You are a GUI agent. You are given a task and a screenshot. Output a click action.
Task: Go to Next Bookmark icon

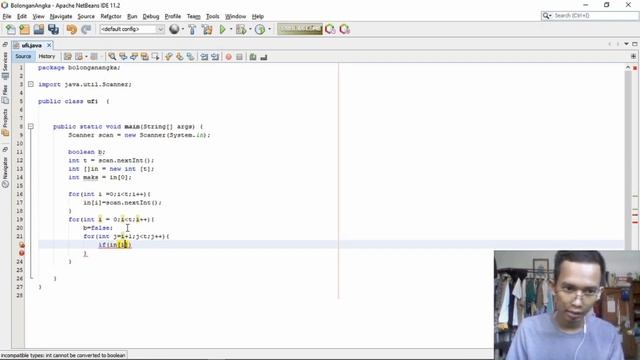click(180, 57)
